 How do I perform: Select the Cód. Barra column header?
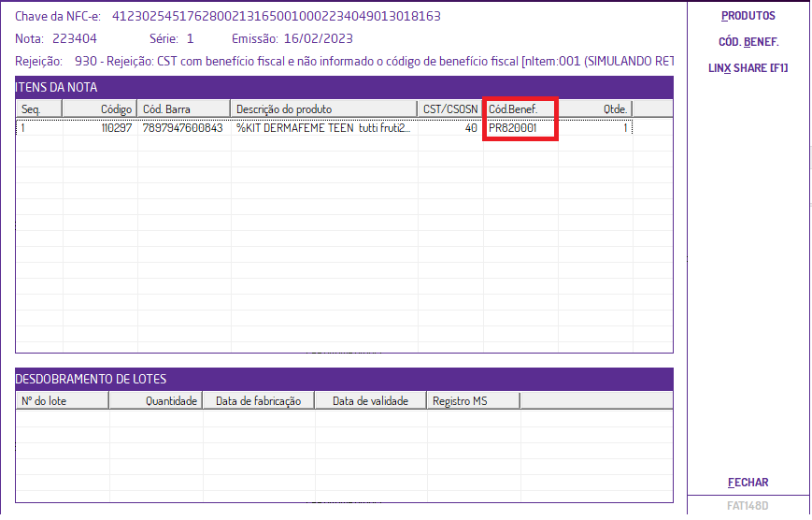tap(184, 109)
